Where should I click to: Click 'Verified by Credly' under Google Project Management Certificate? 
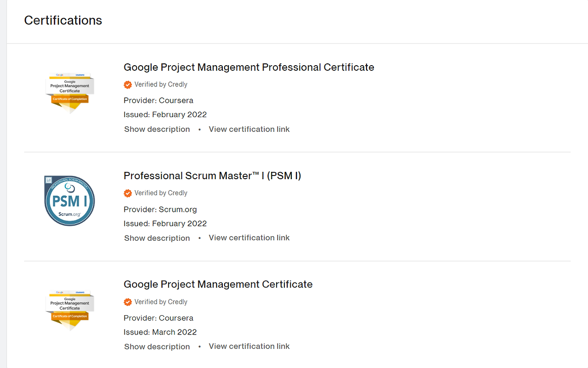click(x=161, y=302)
